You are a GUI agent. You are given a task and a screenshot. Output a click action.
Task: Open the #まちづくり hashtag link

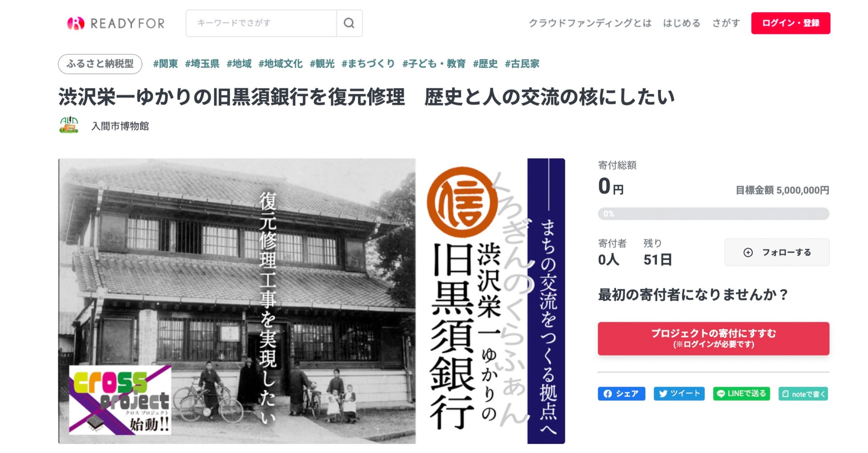tap(368, 64)
